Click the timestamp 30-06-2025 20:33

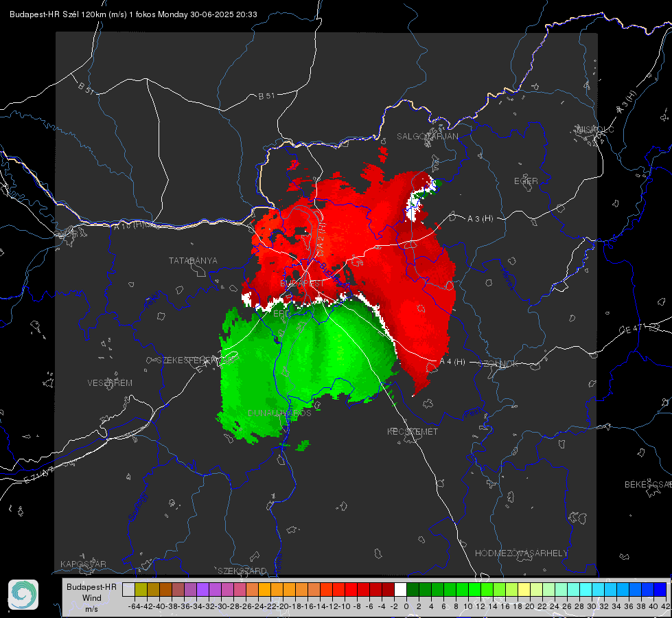click(223, 14)
